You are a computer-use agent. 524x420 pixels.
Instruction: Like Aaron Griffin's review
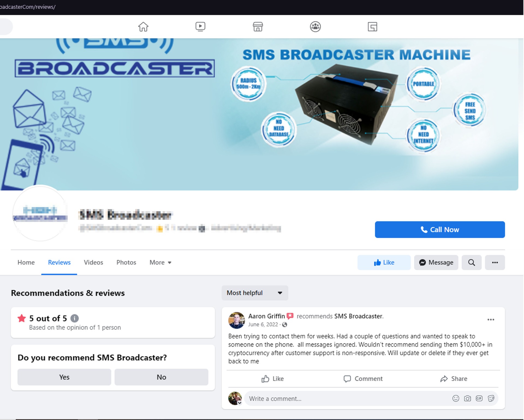click(273, 379)
